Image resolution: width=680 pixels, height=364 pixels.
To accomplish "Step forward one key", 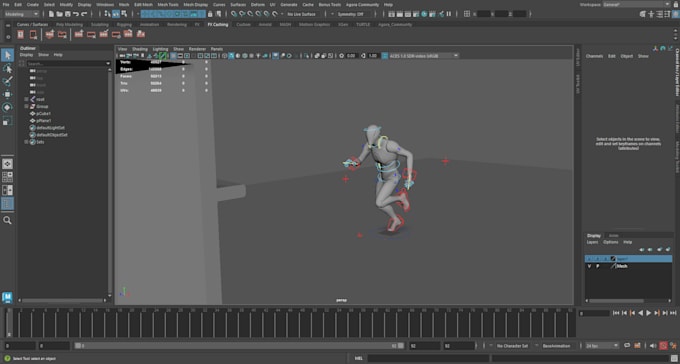I will (x=657, y=313).
